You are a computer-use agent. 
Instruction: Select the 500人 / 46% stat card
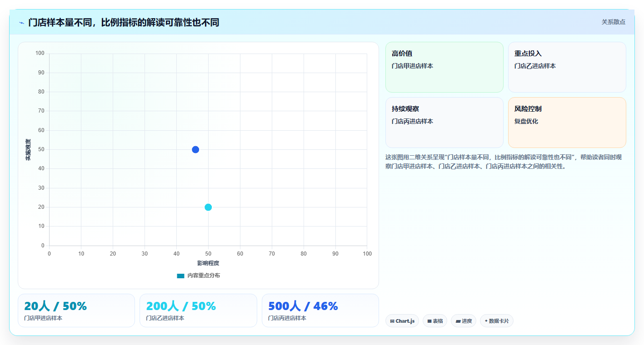[x=320, y=310]
